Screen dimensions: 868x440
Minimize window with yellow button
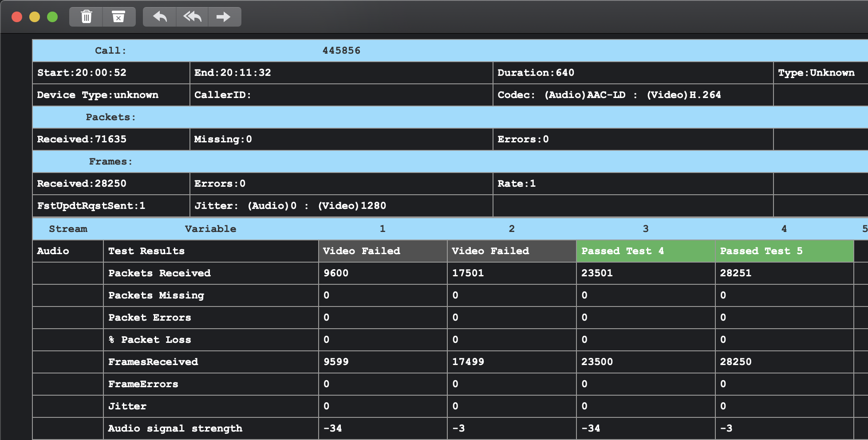click(35, 17)
